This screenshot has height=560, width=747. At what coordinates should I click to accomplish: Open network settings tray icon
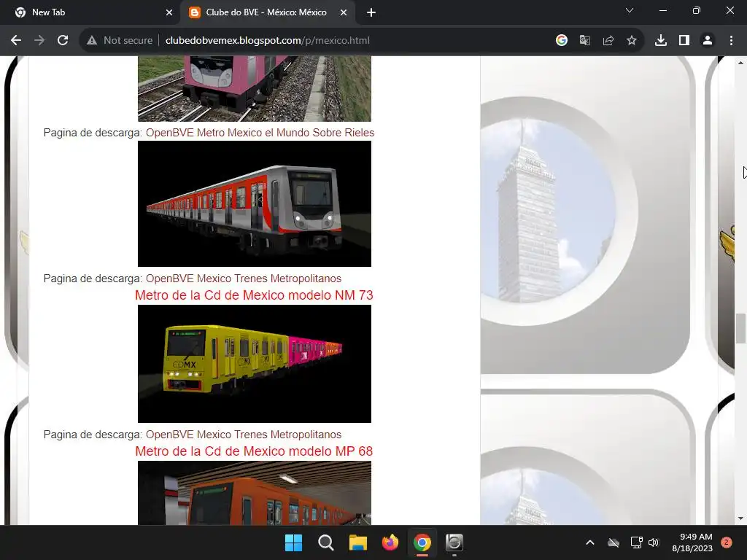click(636, 542)
